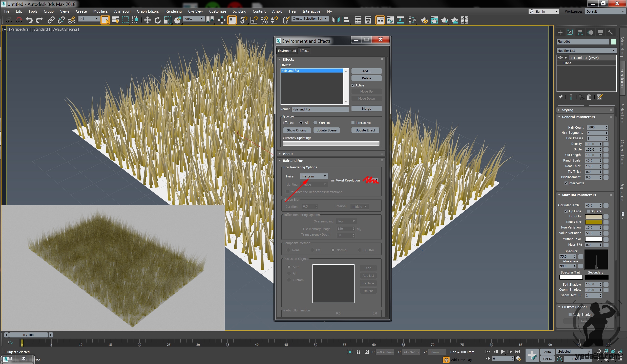Toggle Active checkbox in Effects panel
The height and width of the screenshot is (364, 627).
tap(353, 85)
